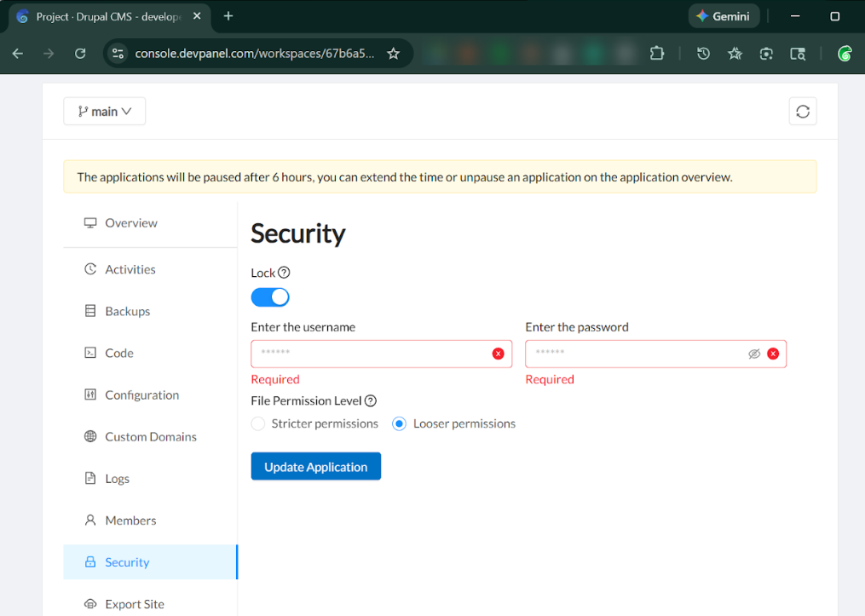The height and width of the screenshot is (616, 865).
Task: Click the Custom Domains globe icon
Action: click(x=90, y=436)
